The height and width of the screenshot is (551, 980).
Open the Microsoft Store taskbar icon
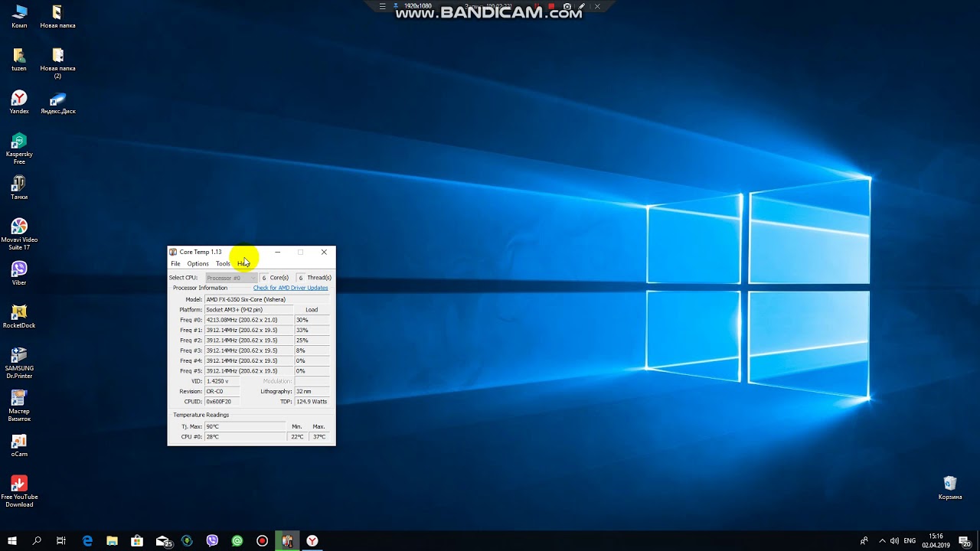(x=137, y=541)
